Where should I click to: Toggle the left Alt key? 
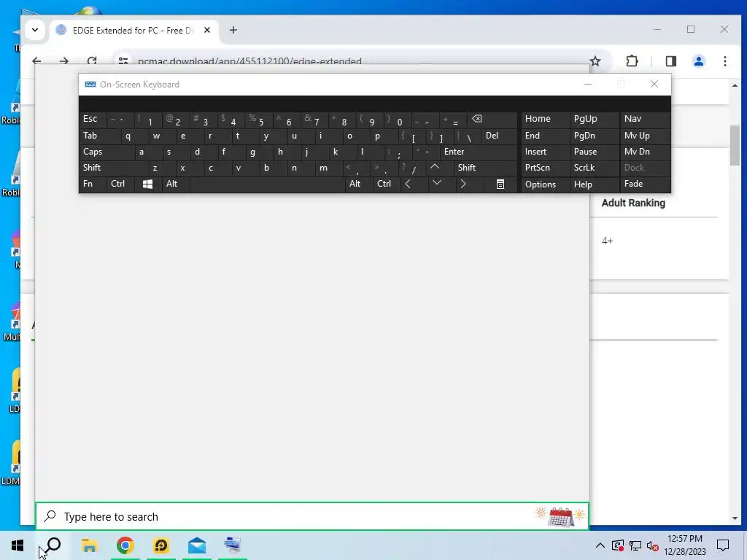pos(176,184)
